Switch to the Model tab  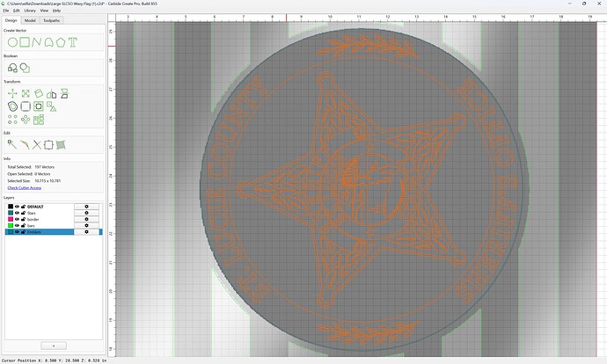pos(30,20)
